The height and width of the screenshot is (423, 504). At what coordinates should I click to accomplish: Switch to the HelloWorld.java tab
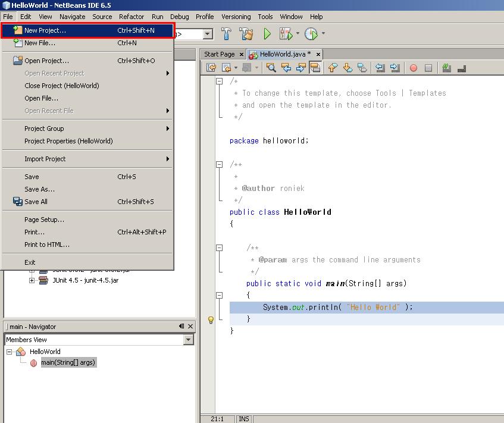[x=285, y=54]
